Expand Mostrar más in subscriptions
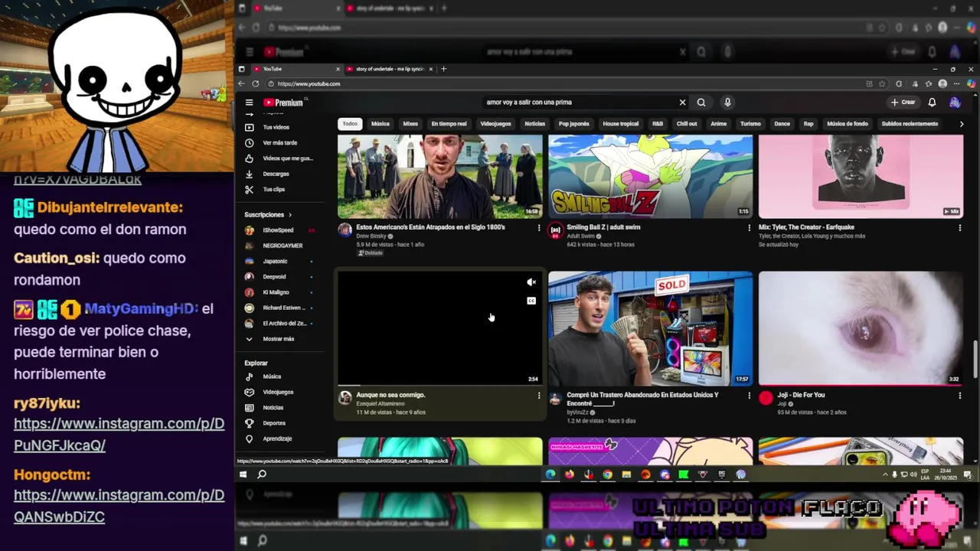The height and width of the screenshot is (551, 980). tap(279, 339)
